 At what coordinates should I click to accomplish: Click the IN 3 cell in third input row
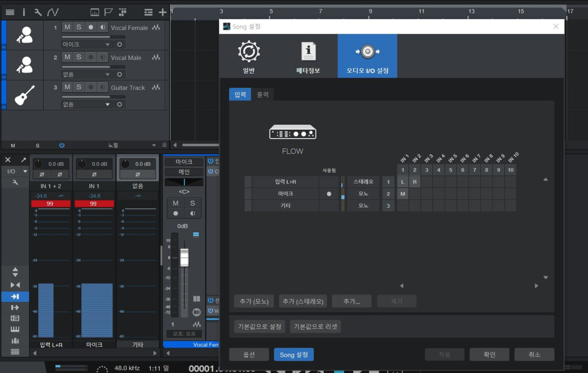click(x=426, y=205)
